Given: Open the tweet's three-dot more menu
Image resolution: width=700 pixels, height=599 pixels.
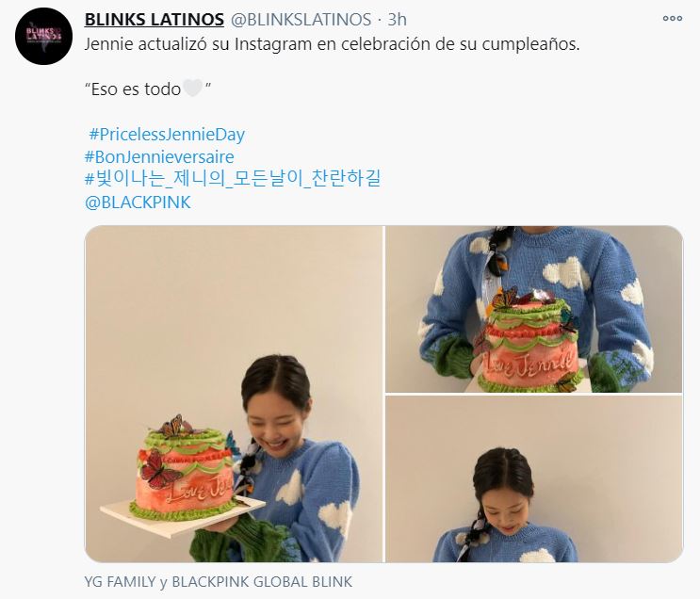Looking at the screenshot, I should tap(673, 18).
